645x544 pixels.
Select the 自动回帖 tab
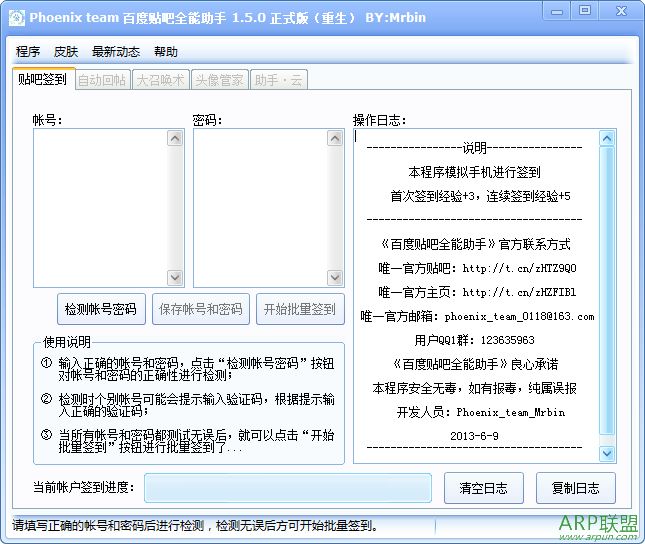(x=101, y=81)
